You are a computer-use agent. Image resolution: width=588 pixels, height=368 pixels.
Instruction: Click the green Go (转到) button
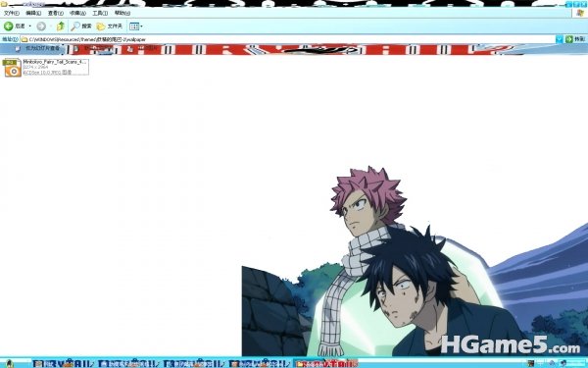click(x=575, y=39)
